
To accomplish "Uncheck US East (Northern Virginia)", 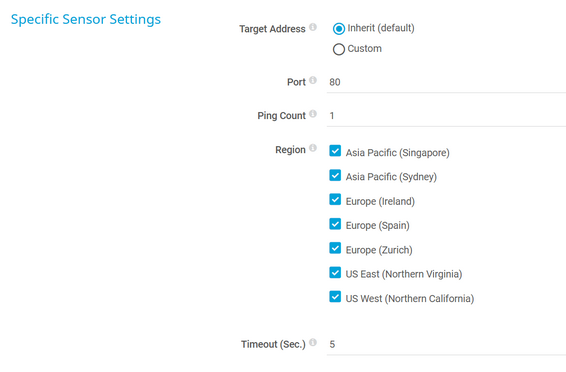I will [x=335, y=272].
